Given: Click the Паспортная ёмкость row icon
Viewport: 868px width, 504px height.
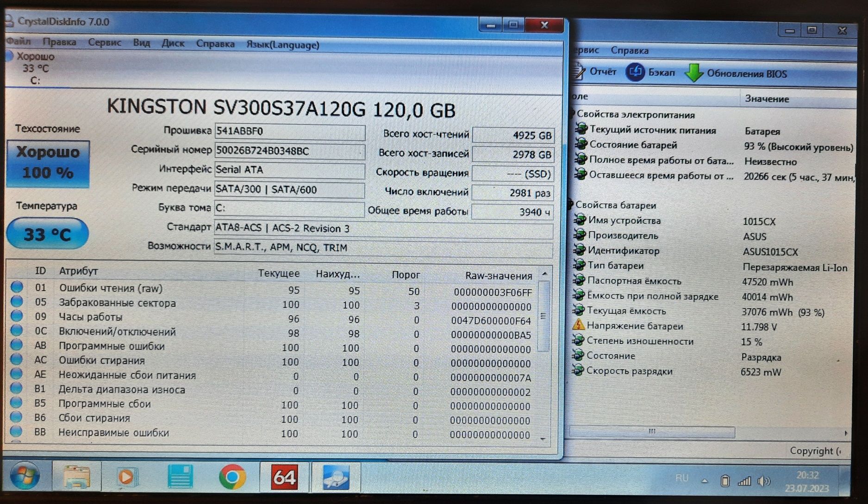Looking at the screenshot, I should [x=579, y=280].
